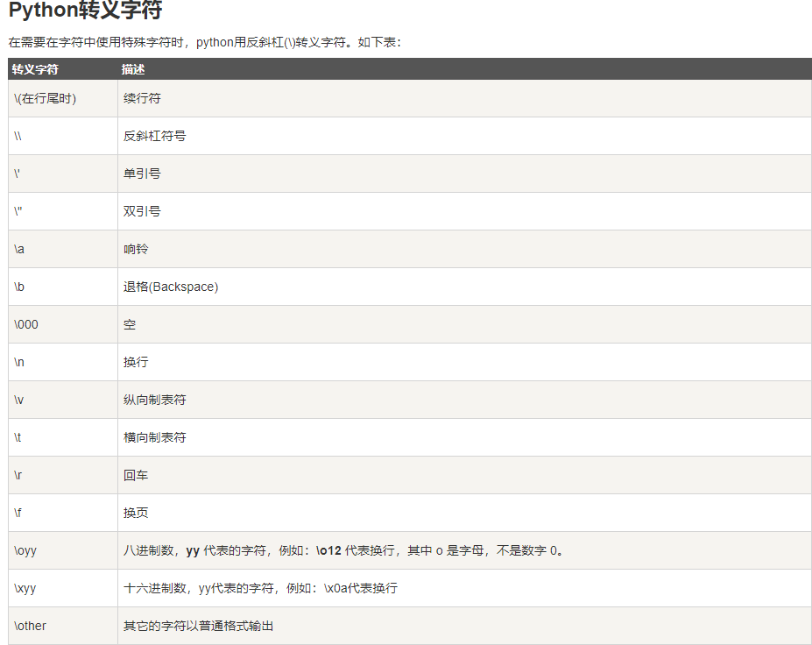Click the "描述" column header
Image resolution: width=812 pixels, height=645 pixels.
click(133, 69)
